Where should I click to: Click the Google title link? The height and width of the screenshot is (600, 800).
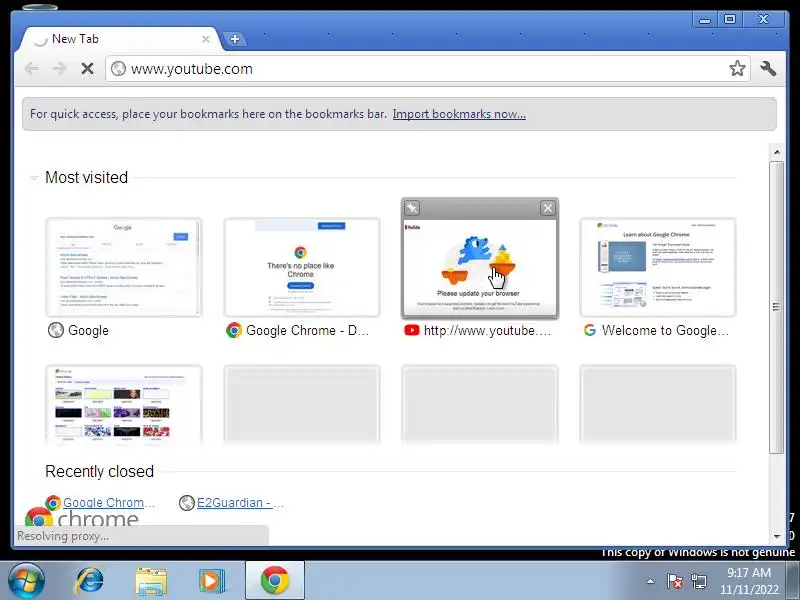(88, 331)
